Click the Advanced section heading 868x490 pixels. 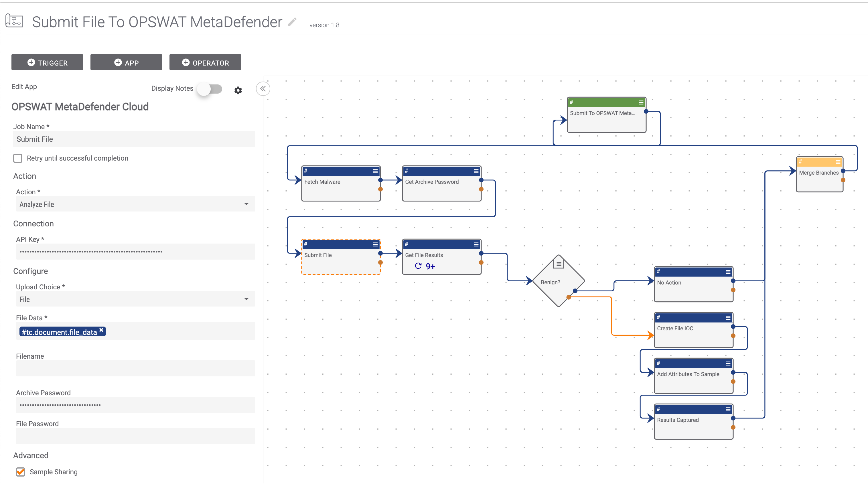click(31, 455)
